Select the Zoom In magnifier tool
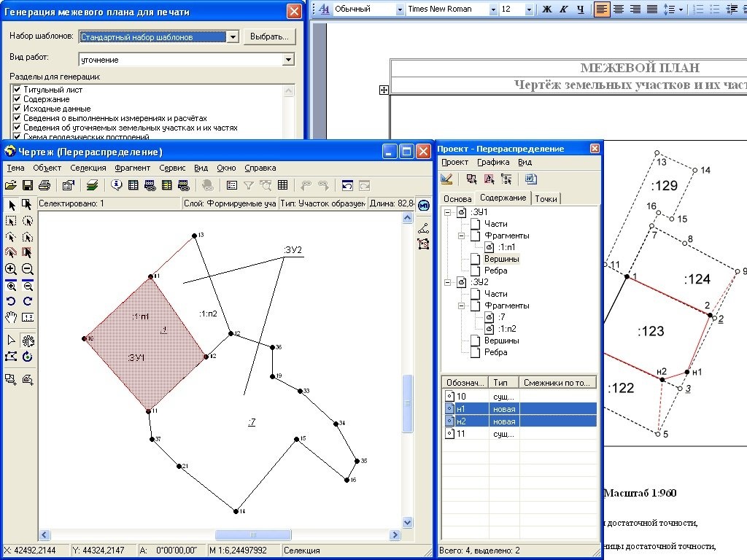Screen dimensions: 747x560 [x=11, y=269]
